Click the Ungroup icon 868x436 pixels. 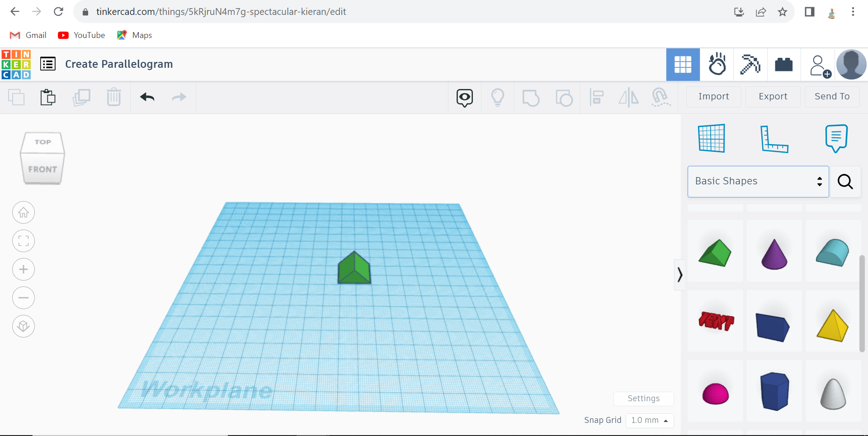pyautogui.click(x=564, y=97)
